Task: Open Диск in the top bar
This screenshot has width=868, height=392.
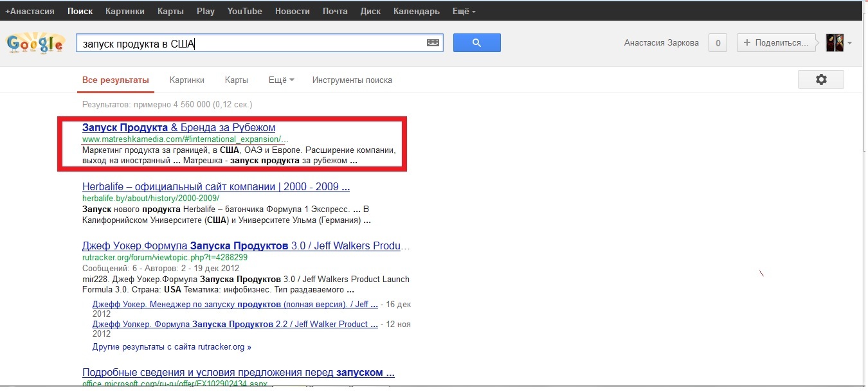Action: point(370,12)
